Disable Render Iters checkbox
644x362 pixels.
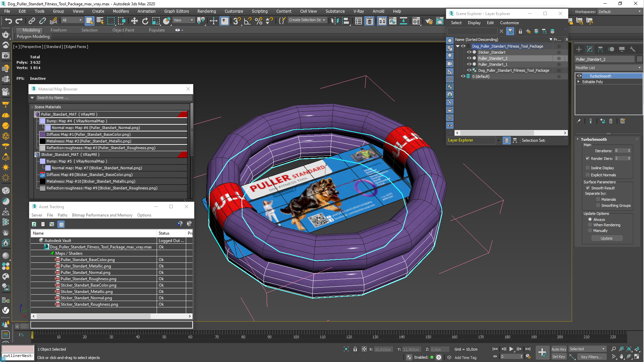point(588,159)
